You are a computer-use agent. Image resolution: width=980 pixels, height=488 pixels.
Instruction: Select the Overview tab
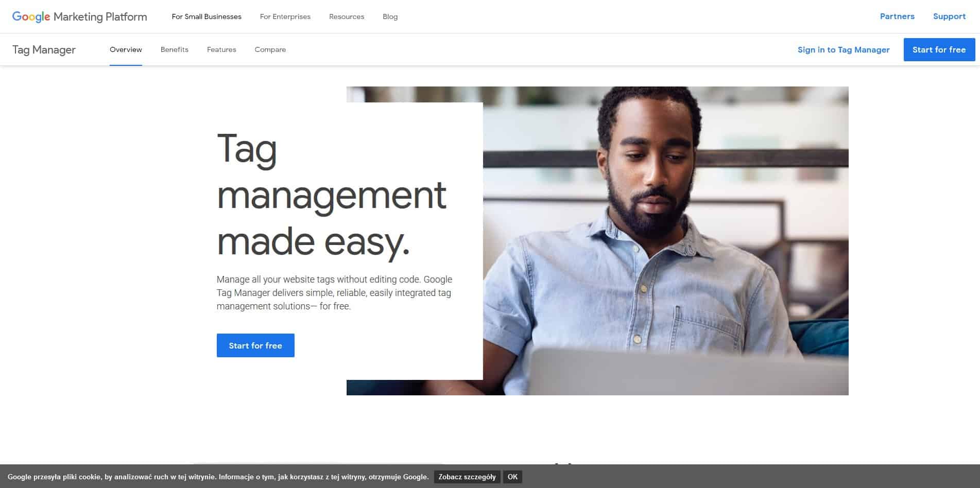126,49
